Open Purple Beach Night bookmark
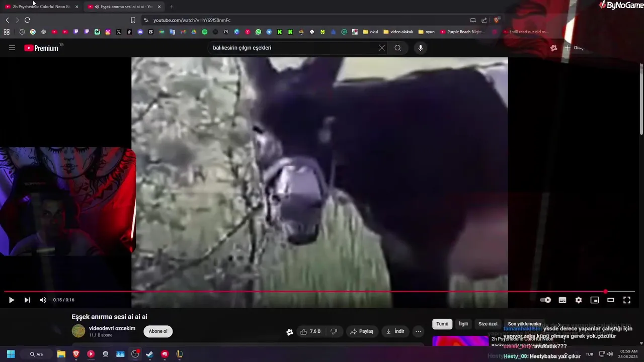The height and width of the screenshot is (362, 644). click(x=462, y=32)
